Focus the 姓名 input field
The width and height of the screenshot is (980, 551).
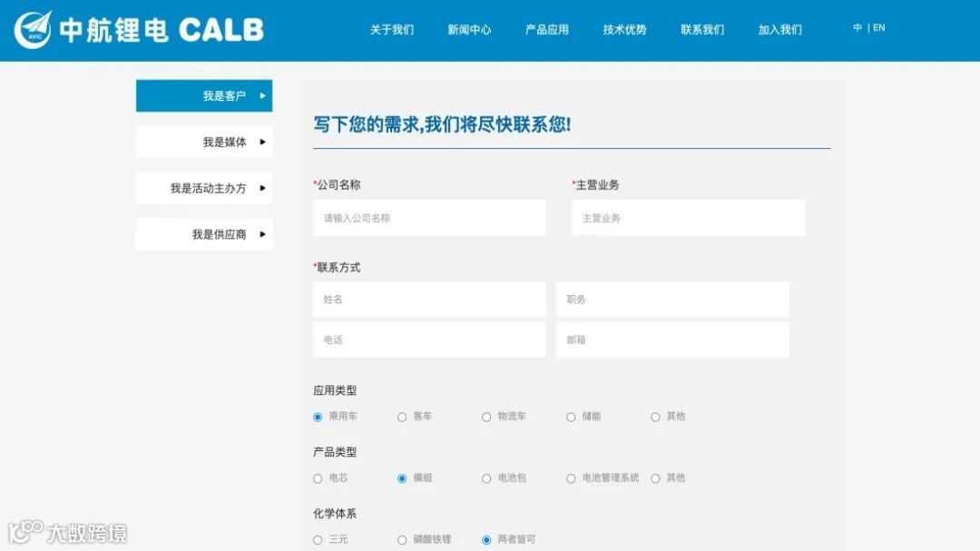[x=429, y=300]
